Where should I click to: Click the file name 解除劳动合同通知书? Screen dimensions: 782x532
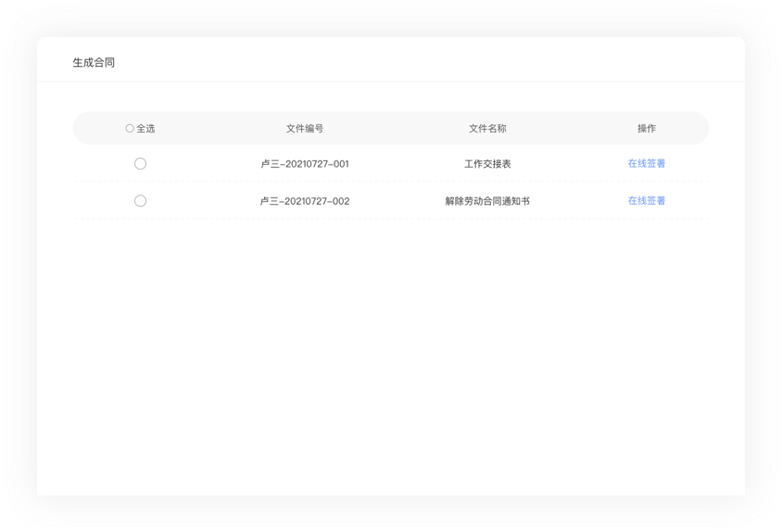coord(487,201)
